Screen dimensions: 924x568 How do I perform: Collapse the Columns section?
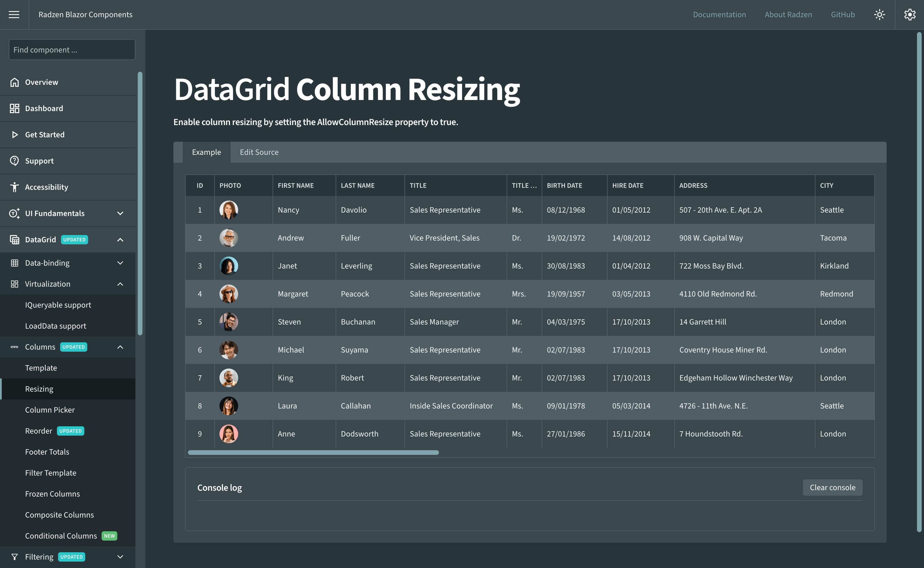tap(121, 346)
